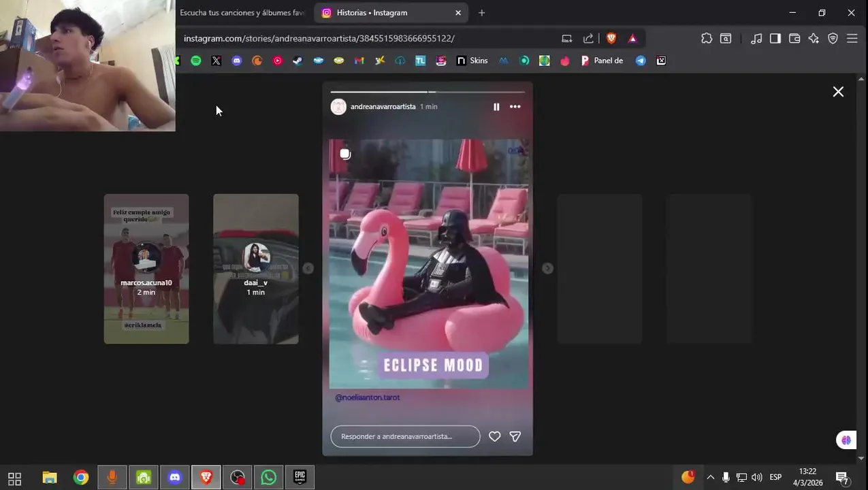Open volume control in system tray

[757, 478]
